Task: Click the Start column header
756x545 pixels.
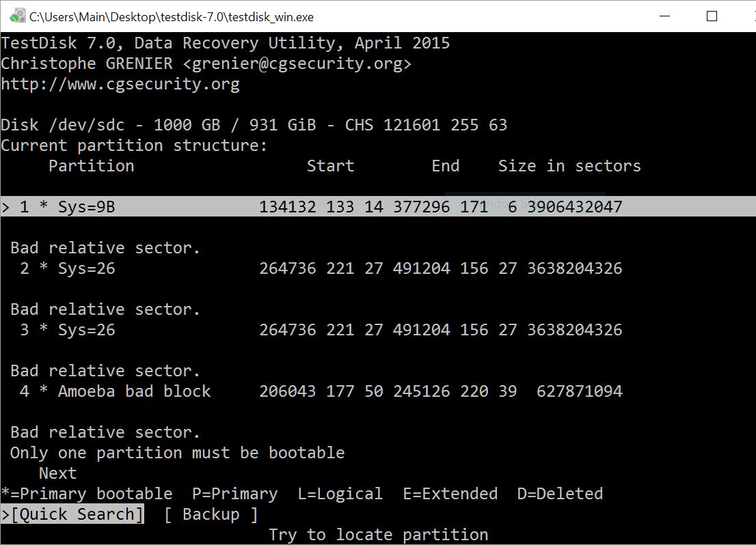Action: click(x=330, y=166)
